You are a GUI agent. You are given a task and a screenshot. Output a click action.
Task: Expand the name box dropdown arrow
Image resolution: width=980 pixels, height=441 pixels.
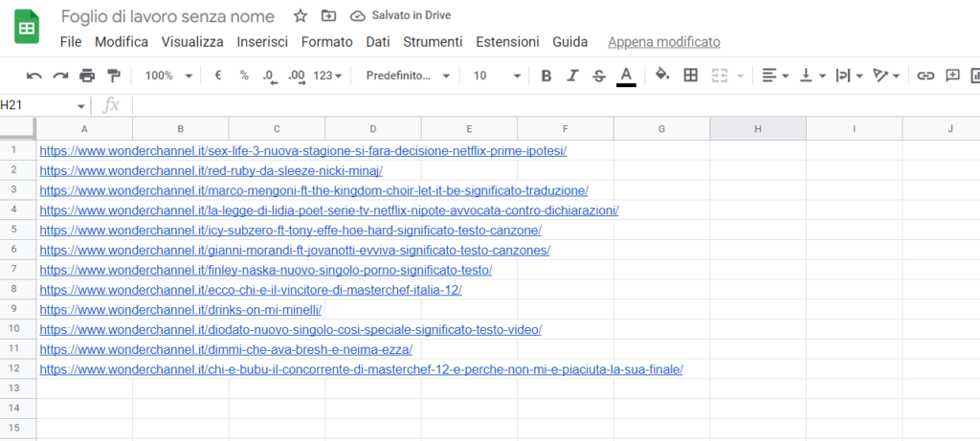(x=81, y=106)
